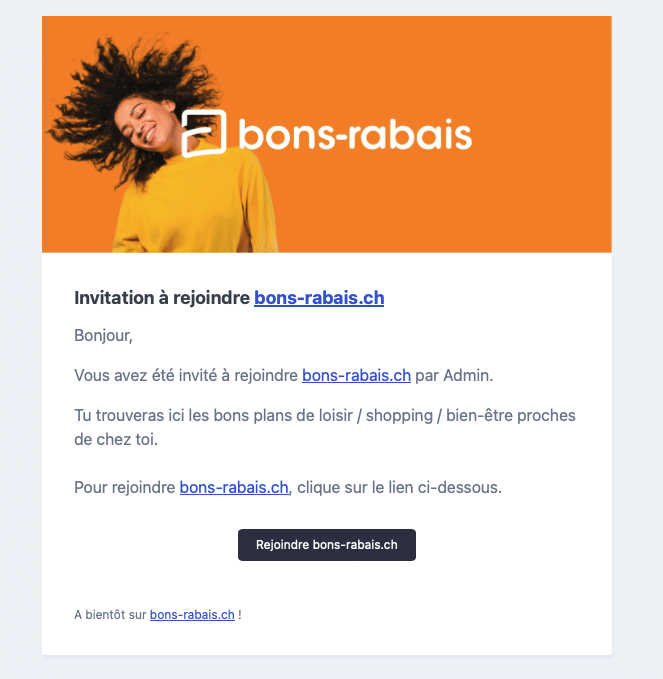
Task: Click the "A bientôt sur" footer text
Action: click(110, 615)
